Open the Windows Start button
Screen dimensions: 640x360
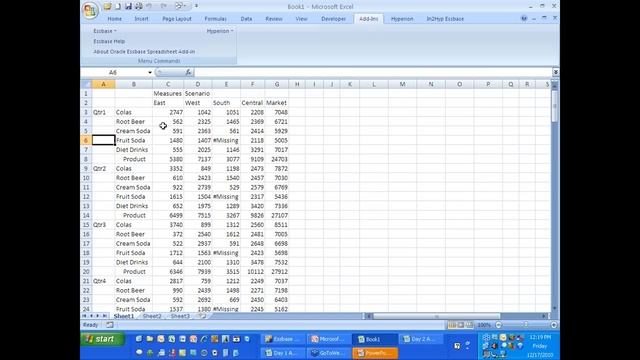[x=102, y=339]
